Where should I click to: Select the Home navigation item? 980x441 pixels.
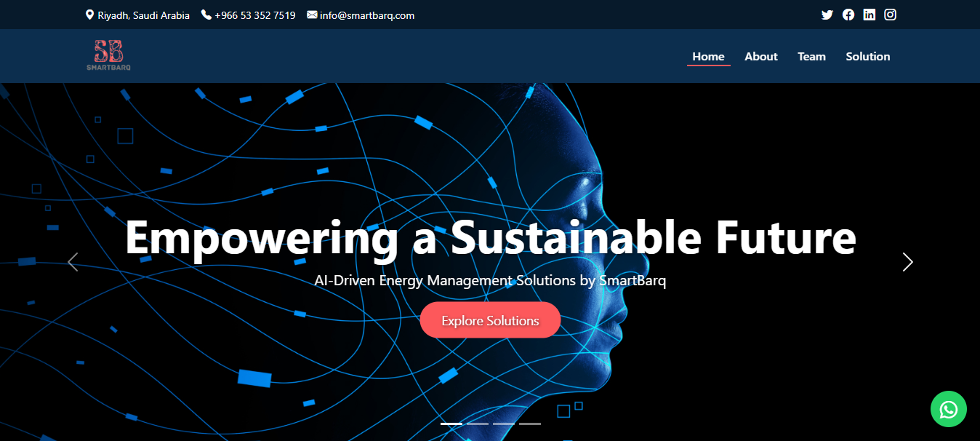[x=708, y=56]
